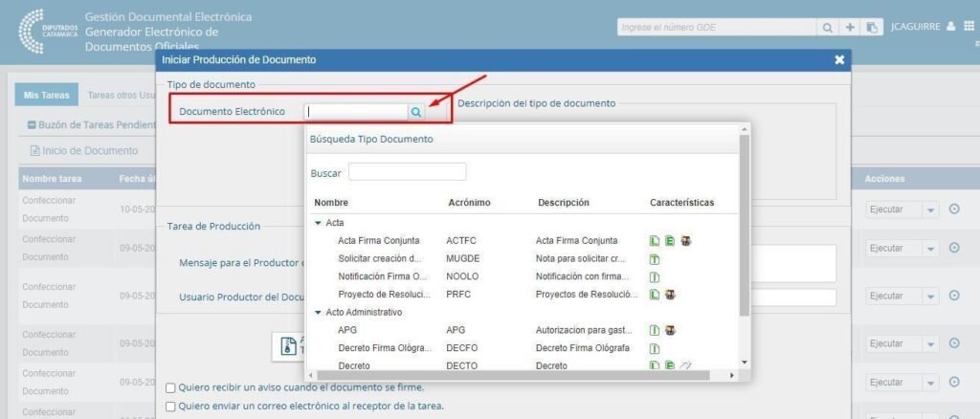The image size is (980, 419).
Task: Focus the Buscar field in search popup
Action: click(407, 172)
